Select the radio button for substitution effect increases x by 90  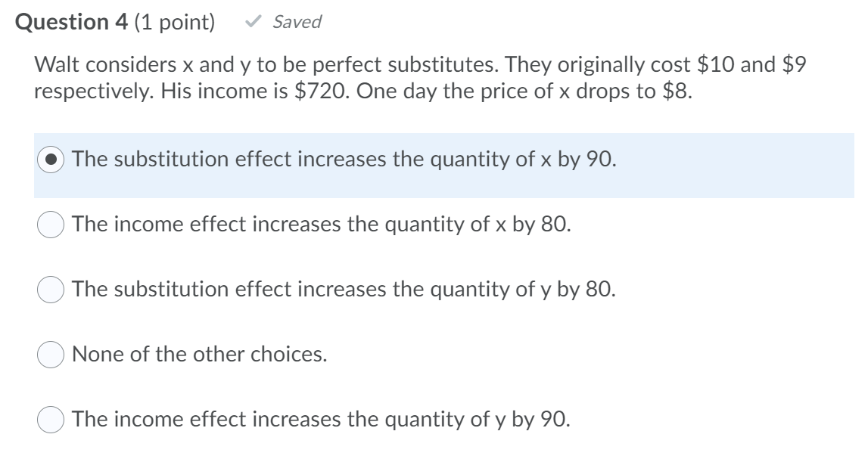point(48,159)
